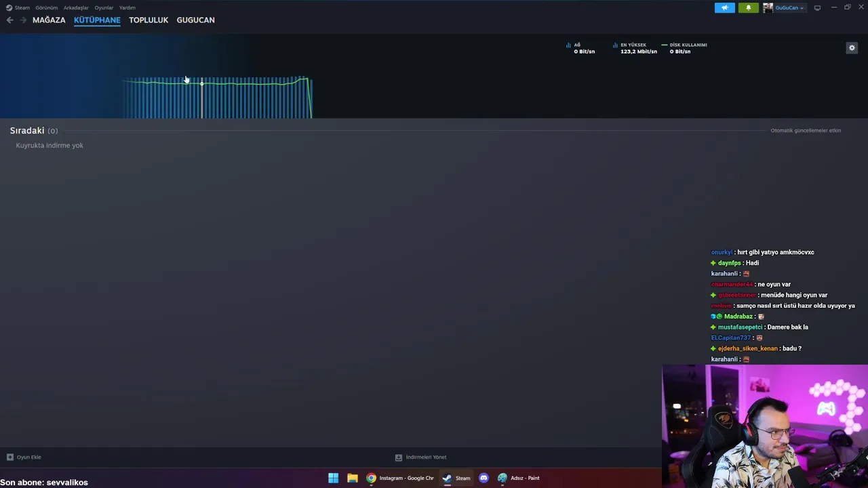The image size is (868, 488).
Task: Open File Explorer from taskbar
Action: (352, 478)
